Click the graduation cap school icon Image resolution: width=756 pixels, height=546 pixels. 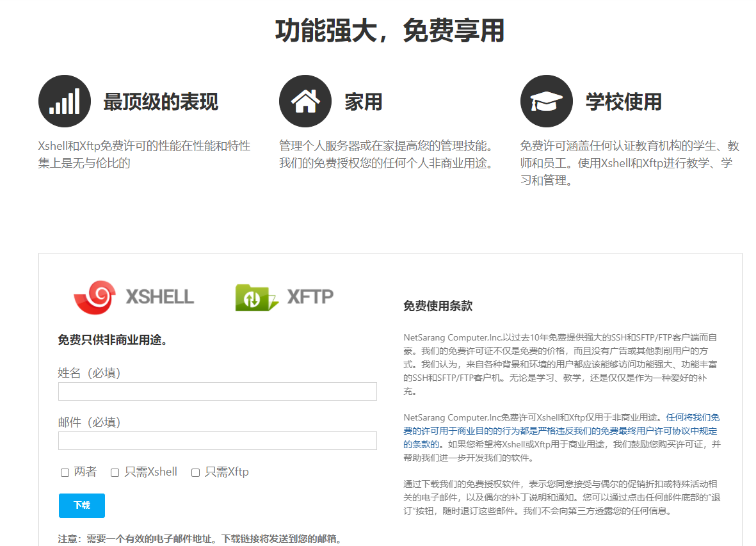pyautogui.click(x=546, y=101)
